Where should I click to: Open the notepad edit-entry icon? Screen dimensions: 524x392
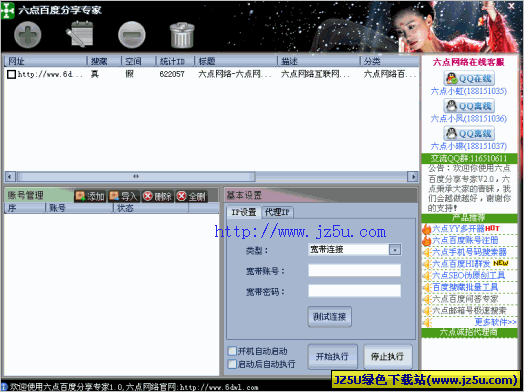[80, 34]
